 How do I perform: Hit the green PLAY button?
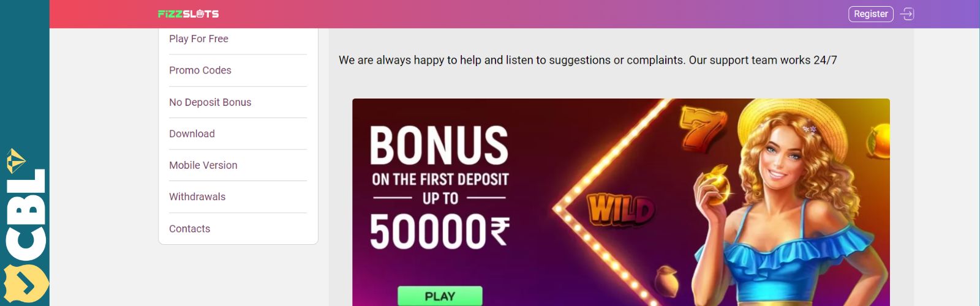tap(440, 296)
